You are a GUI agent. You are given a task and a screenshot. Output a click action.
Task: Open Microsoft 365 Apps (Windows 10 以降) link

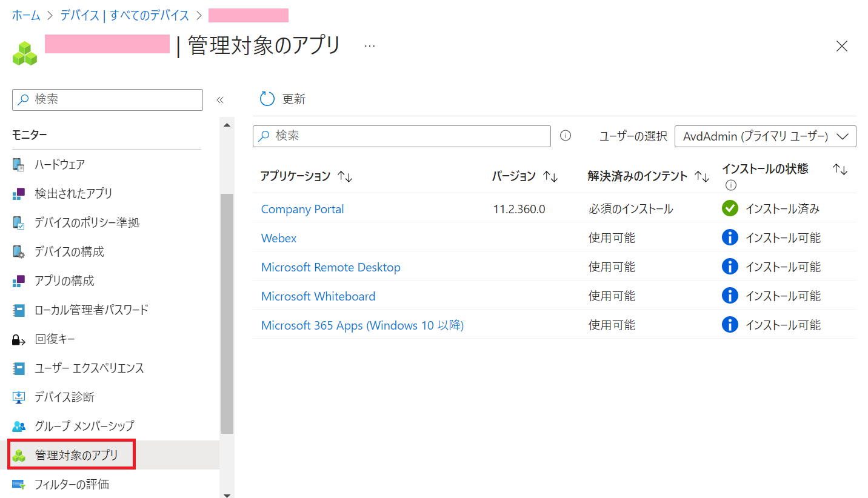tap(362, 325)
